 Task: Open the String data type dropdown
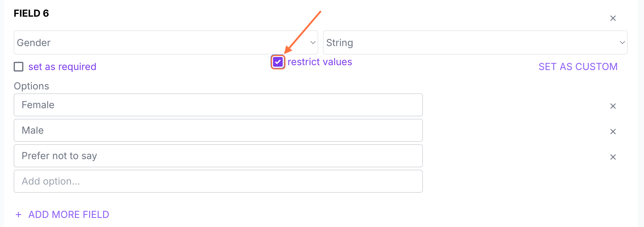pos(470,43)
